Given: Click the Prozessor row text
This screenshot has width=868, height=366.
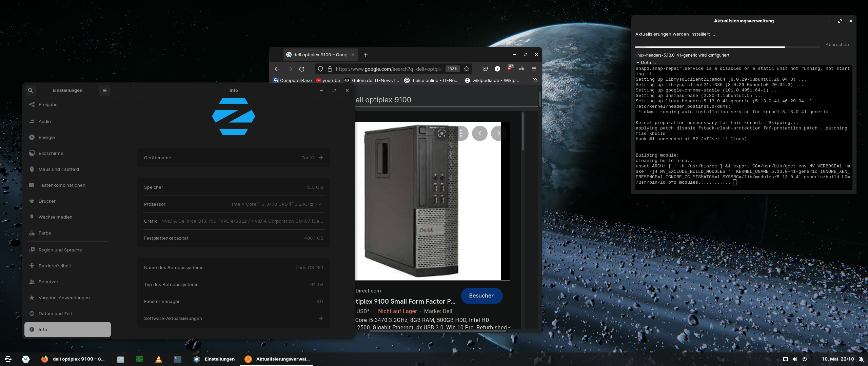Looking at the screenshot, I should [x=234, y=204].
